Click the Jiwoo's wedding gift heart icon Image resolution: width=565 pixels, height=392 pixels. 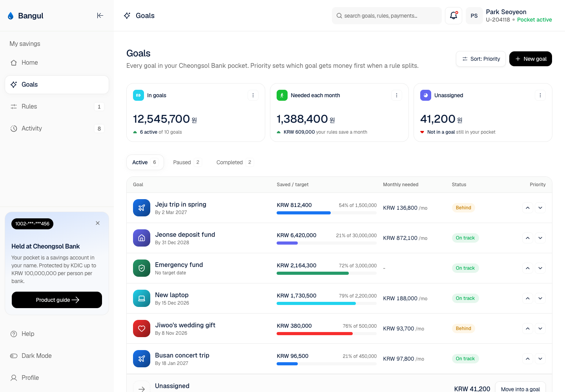142,328
